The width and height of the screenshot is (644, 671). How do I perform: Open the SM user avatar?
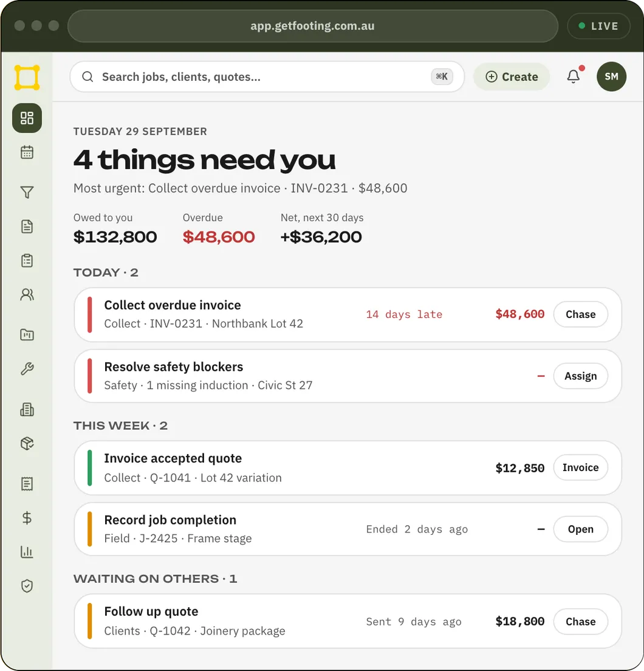point(612,77)
